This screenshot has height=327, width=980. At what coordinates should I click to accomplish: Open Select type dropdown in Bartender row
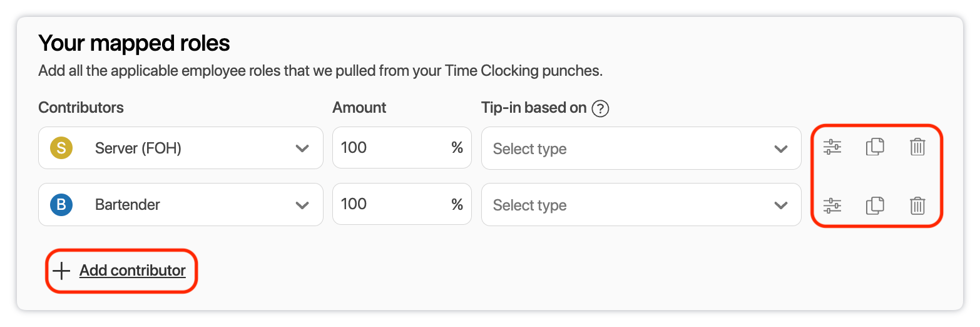[x=640, y=205]
